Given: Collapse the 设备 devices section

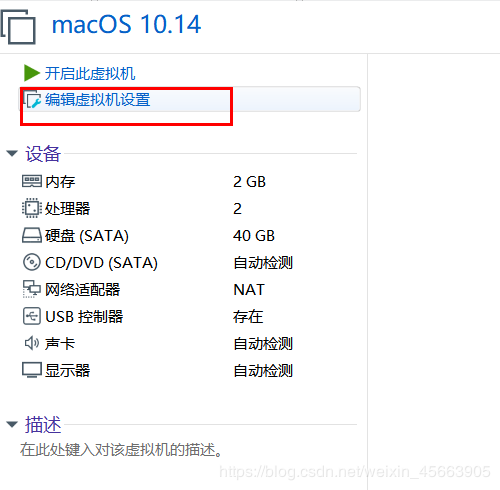Looking at the screenshot, I should [12, 154].
